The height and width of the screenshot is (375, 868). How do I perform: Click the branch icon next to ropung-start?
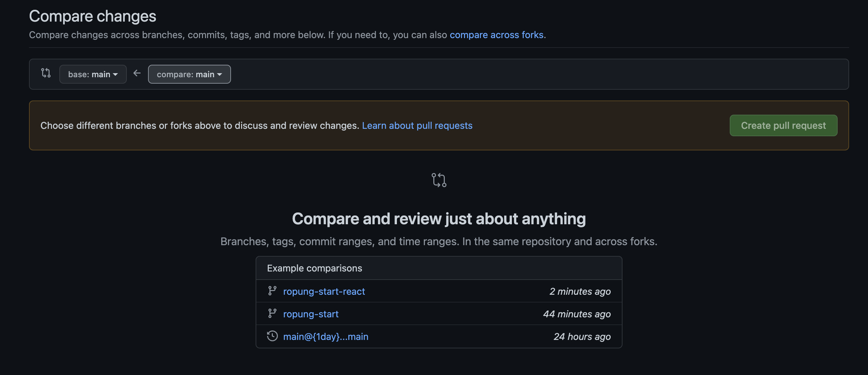click(x=272, y=313)
